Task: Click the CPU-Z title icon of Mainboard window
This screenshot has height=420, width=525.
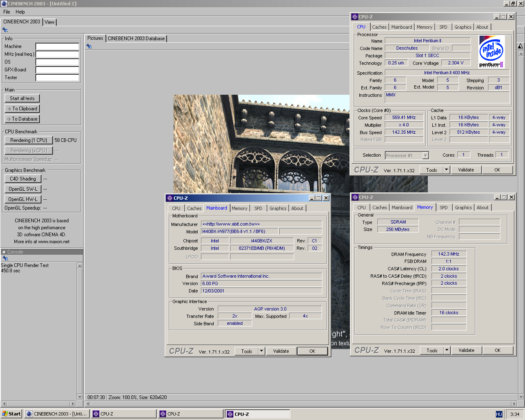Action: pyautogui.click(x=170, y=198)
